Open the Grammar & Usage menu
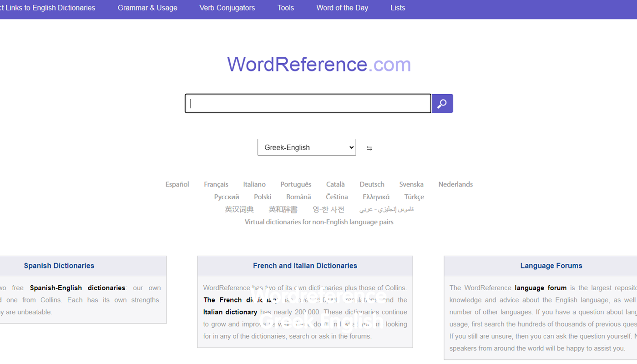This screenshot has width=637, height=364. 147,8
